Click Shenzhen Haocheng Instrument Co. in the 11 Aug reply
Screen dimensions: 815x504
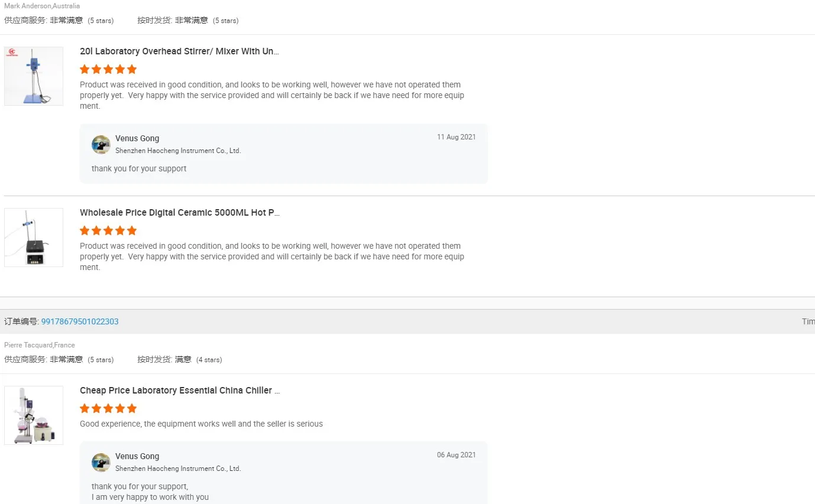[178, 151]
